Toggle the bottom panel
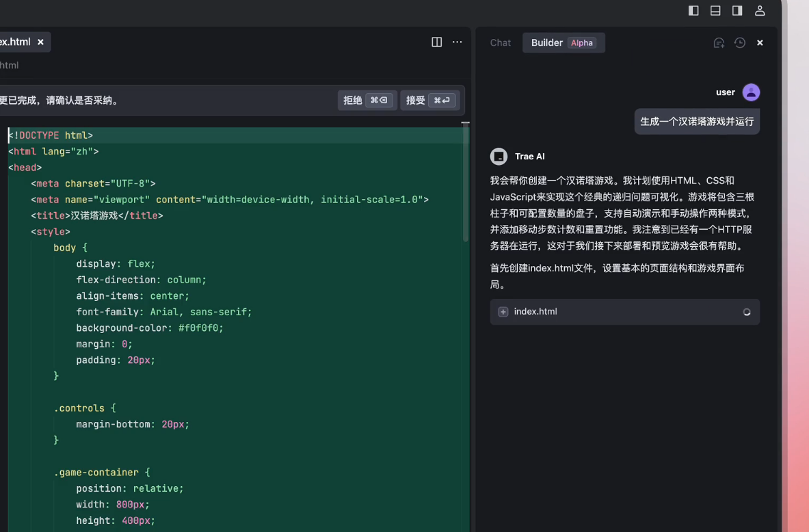 (715, 10)
